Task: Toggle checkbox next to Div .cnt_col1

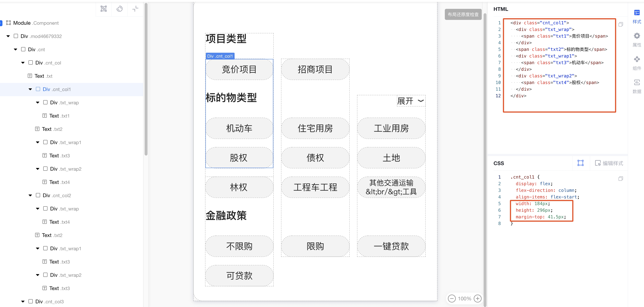Action: (38, 89)
